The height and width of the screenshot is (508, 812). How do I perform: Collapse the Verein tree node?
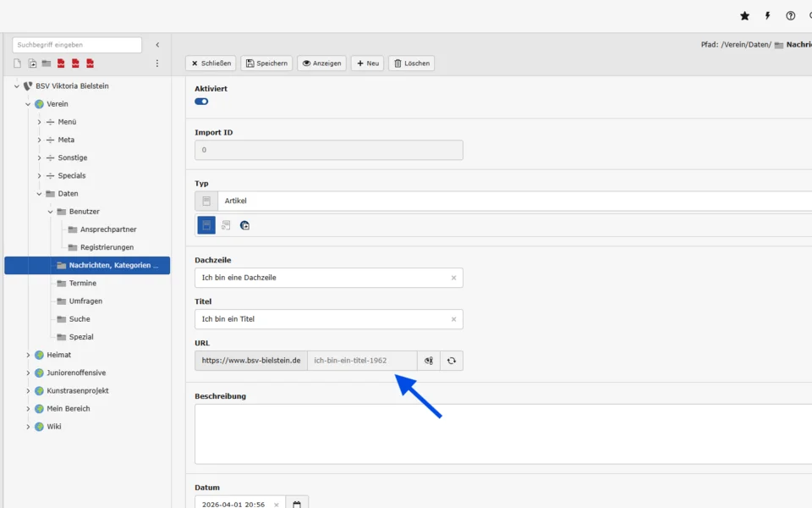pos(28,104)
